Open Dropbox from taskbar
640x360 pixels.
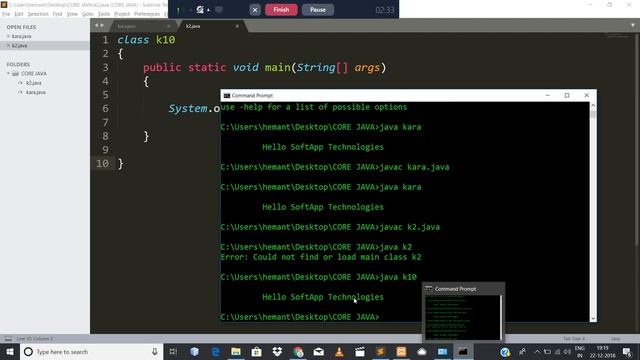277,351
